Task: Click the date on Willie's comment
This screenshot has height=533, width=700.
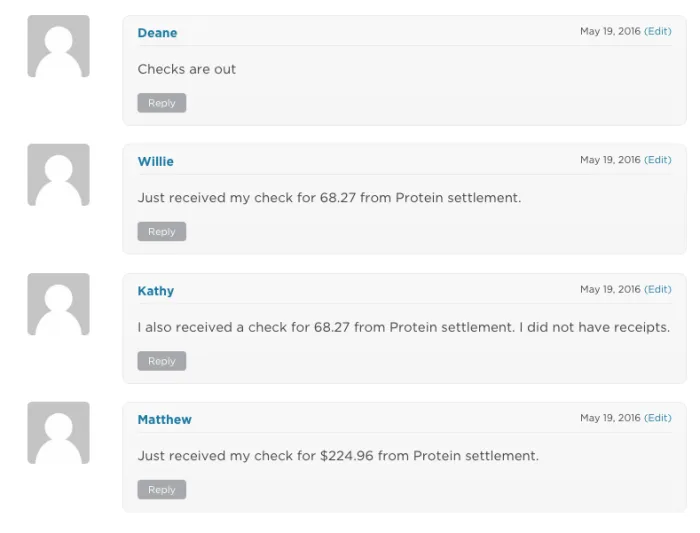Action: click(x=610, y=160)
